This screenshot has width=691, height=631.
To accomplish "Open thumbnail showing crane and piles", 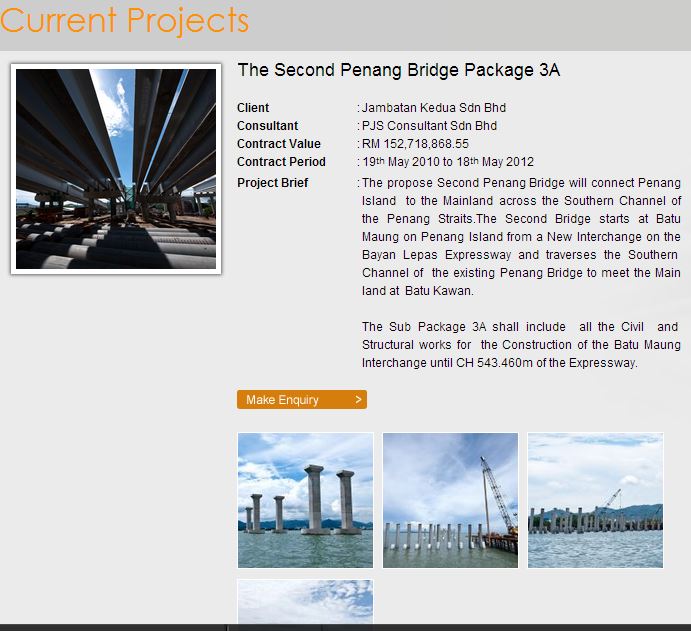I will point(450,500).
